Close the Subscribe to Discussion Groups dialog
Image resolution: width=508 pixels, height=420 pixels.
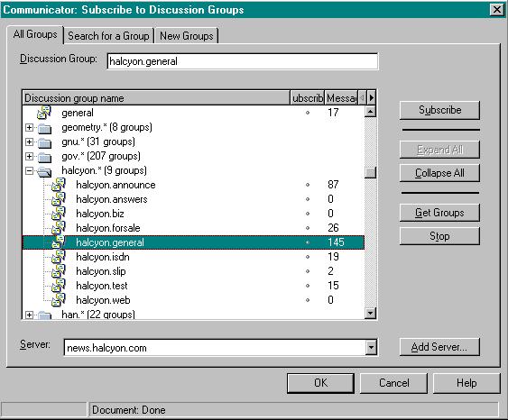click(497, 9)
